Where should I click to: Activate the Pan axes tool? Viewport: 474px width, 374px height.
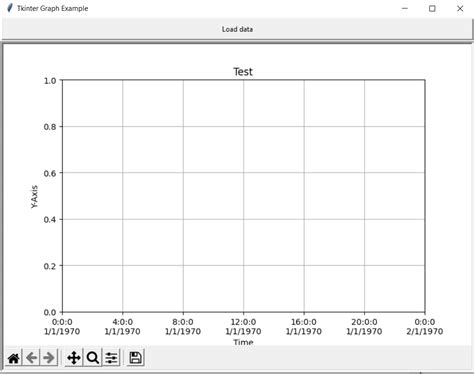coord(74,358)
